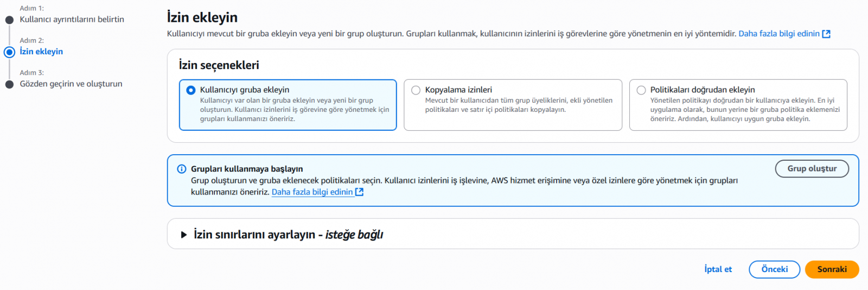Open 'Daha fazla bilgi edinin' link under page title
This screenshot has height=290, width=868.
pos(778,34)
